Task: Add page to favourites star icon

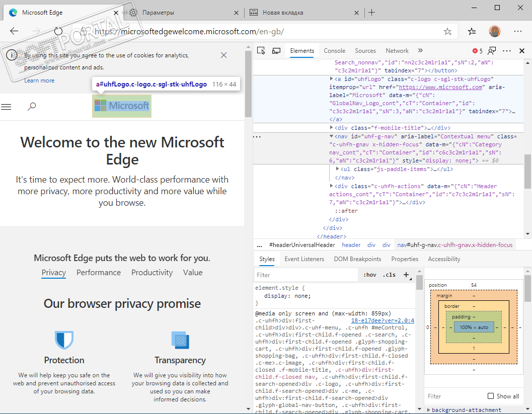Action: (x=447, y=32)
